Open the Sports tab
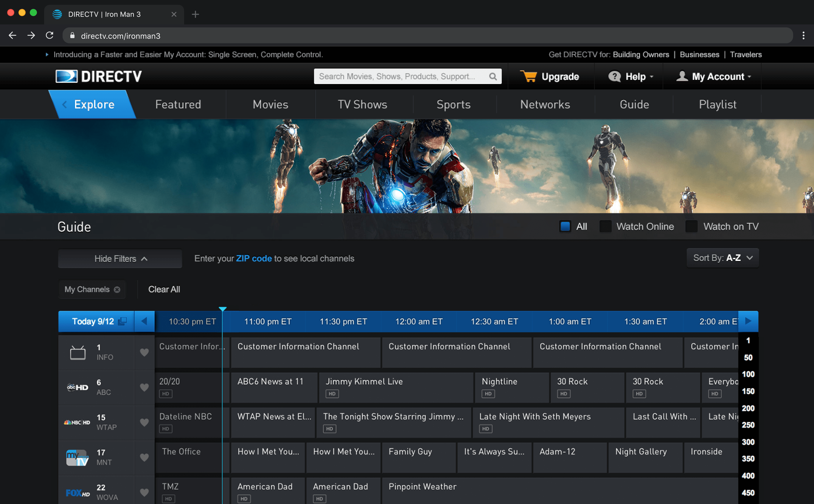This screenshot has width=814, height=504. pos(453,104)
